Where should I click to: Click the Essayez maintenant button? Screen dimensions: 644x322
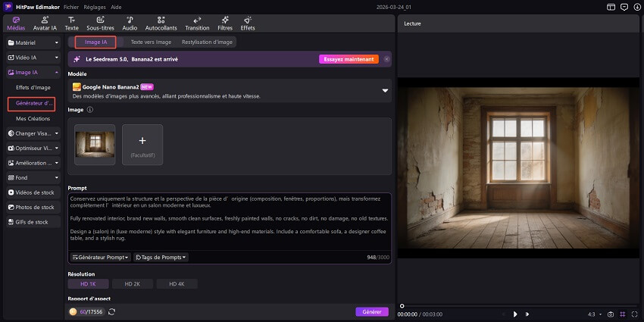click(x=348, y=58)
